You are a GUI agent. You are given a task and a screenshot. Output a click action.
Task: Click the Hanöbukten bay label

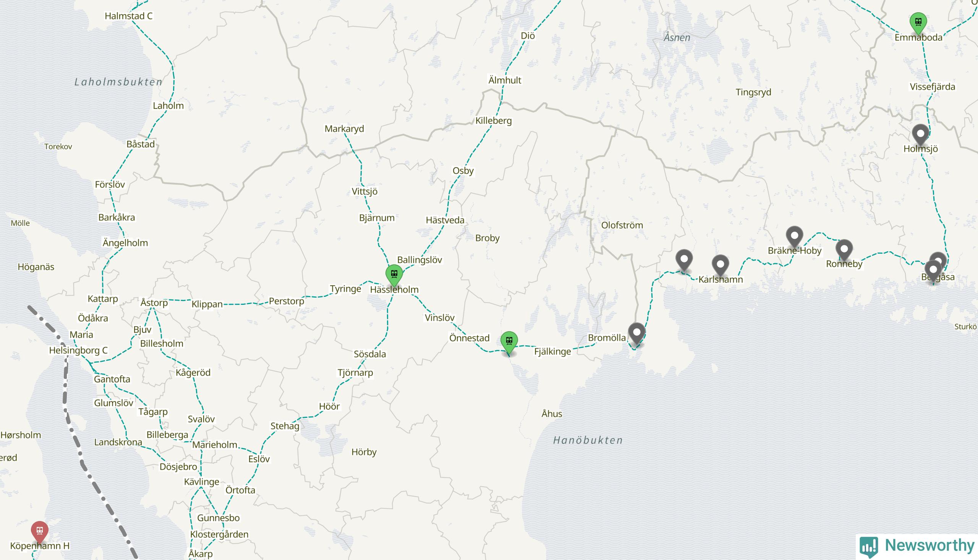click(588, 440)
